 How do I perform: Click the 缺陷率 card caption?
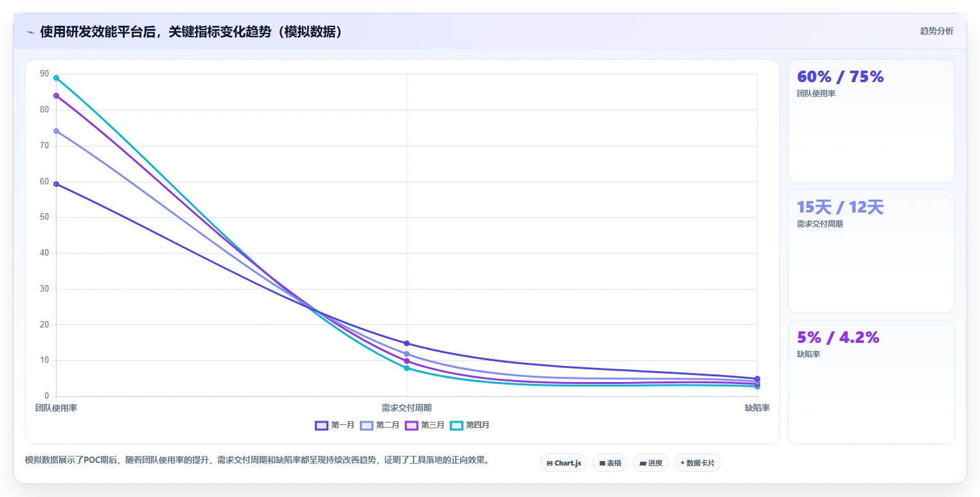click(808, 354)
